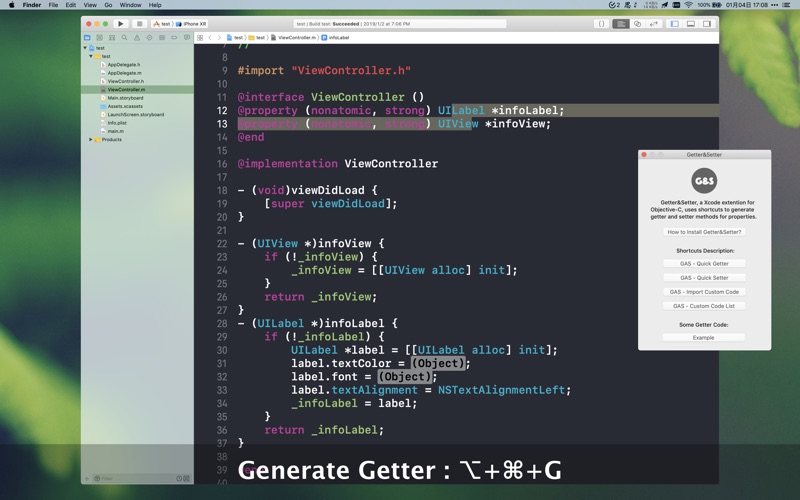Switch to the Version editor
Viewport: 800px width, 500px height.
654,23
